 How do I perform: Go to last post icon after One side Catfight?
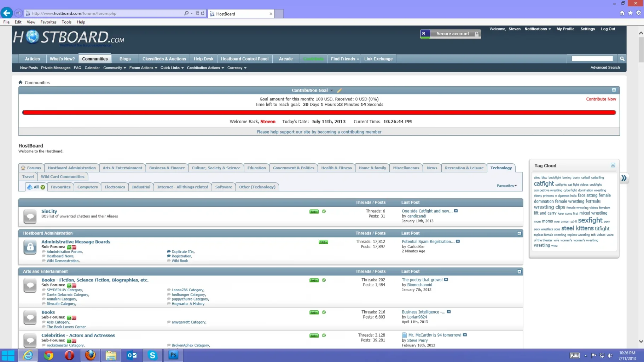click(456, 211)
